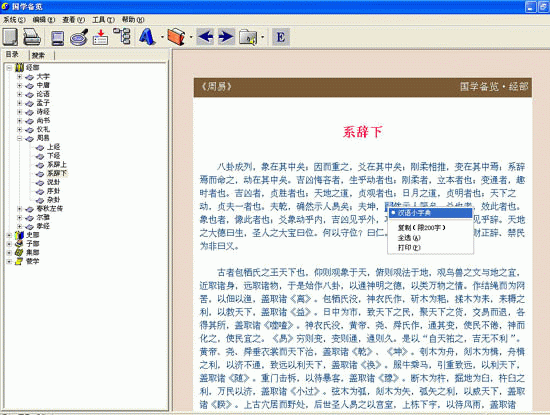This screenshot has width=550, height=415.
Task: Collapse the 周易 tree node
Action: 20,138
